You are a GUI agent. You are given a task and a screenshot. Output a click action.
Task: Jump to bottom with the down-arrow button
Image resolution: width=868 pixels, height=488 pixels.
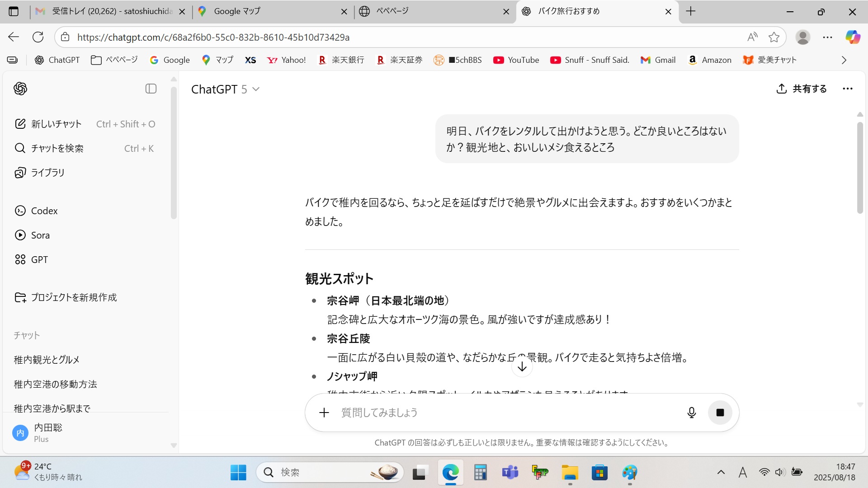522,366
